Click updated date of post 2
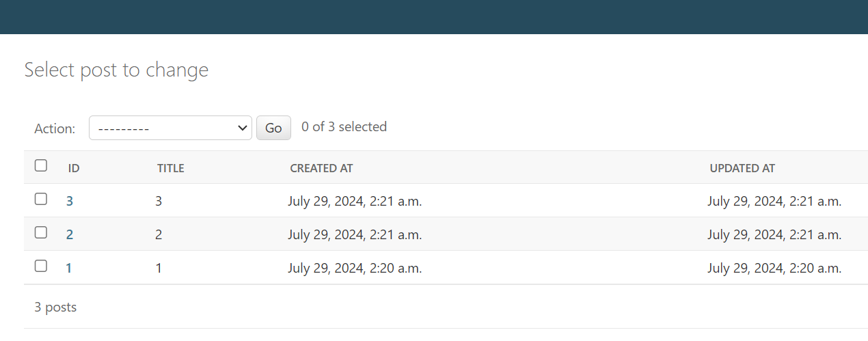Screen dimensions: 868x341 pyautogui.click(x=774, y=234)
